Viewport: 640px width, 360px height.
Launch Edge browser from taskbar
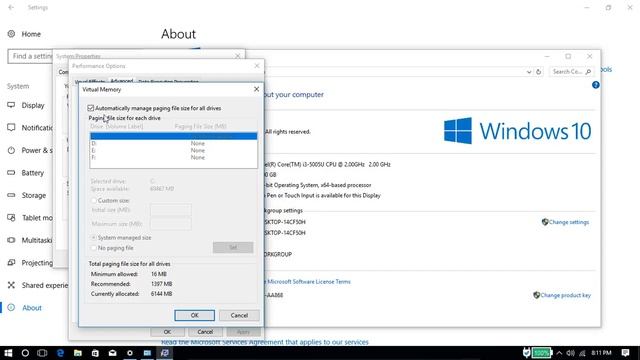pos(60,353)
